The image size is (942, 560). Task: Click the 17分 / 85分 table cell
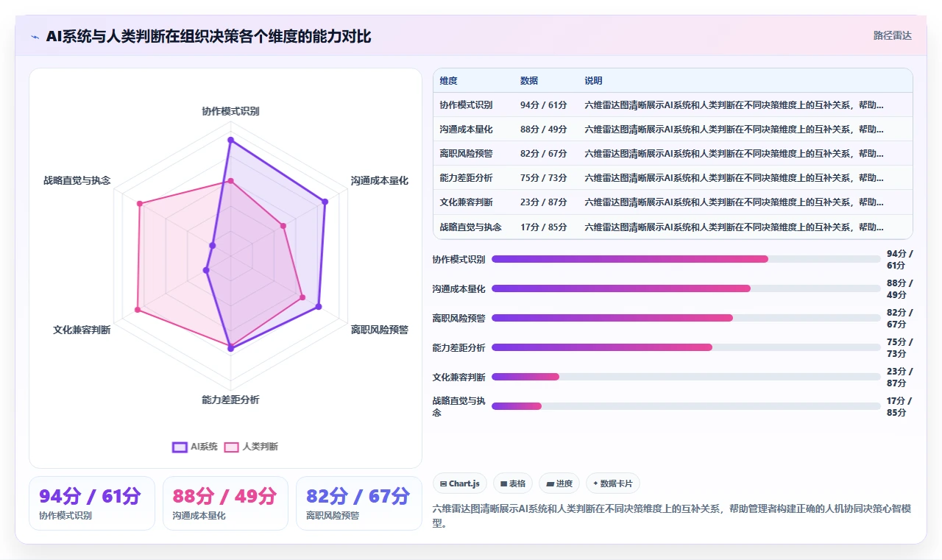coord(544,227)
